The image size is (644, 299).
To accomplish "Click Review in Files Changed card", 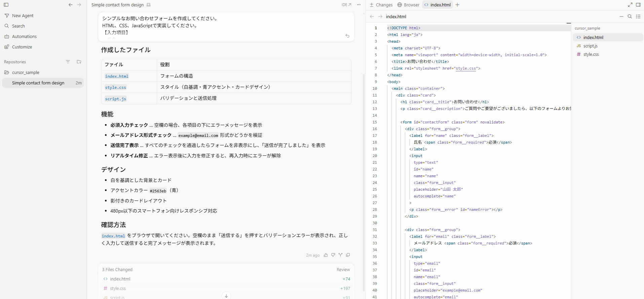I will (343, 270).
